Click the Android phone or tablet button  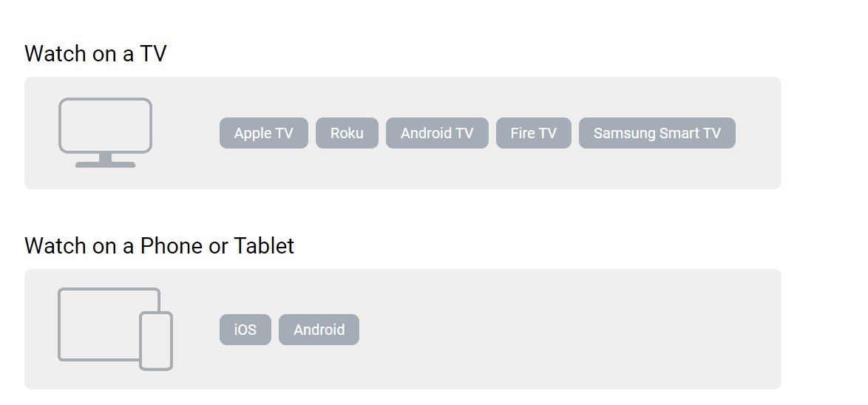[319, 330]
